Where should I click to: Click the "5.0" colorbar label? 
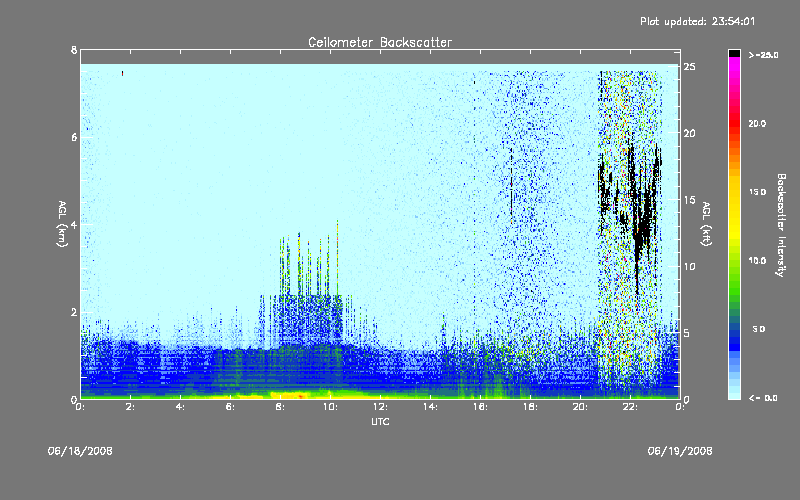click(x=759, y=329)
